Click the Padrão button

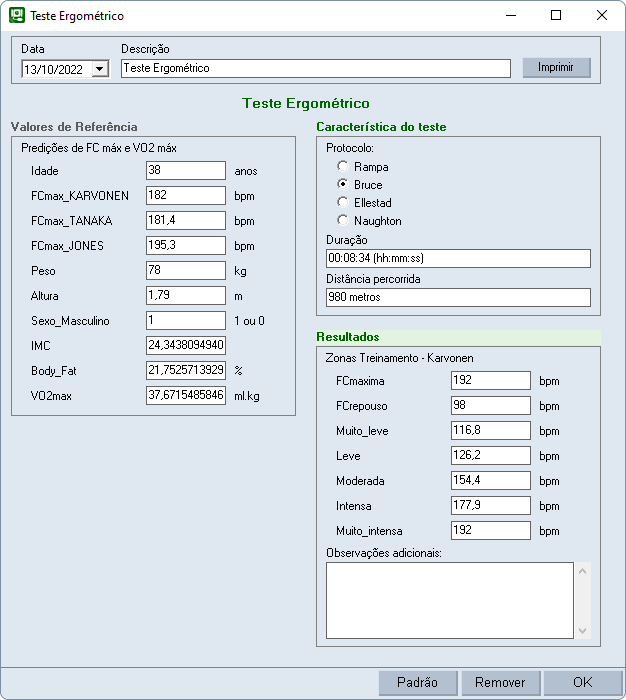point(417,682)
